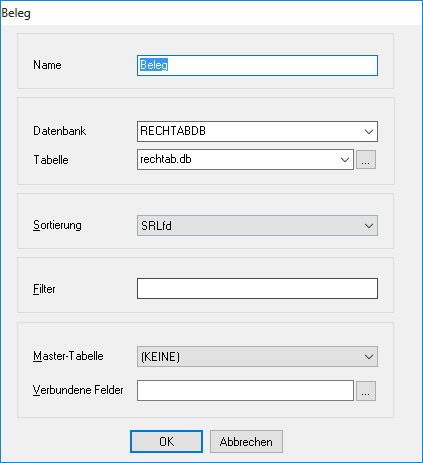Open the Master-Tabelle dropdown showing (KEINE)

point(257,357)
